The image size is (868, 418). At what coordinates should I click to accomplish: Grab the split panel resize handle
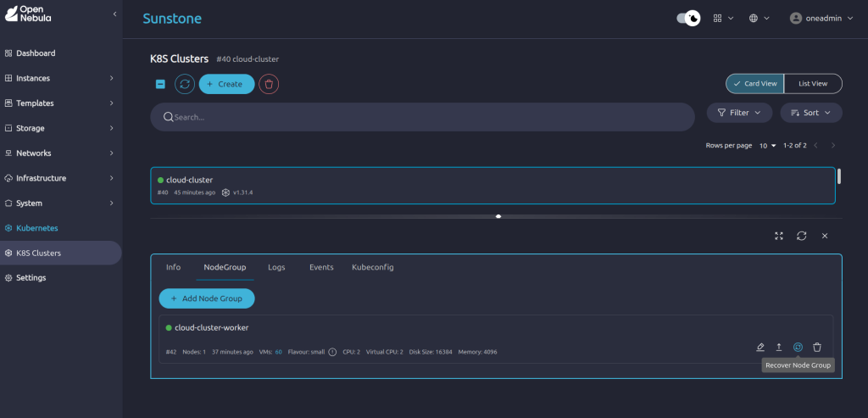pyautogui.click(x=498, y=216)
